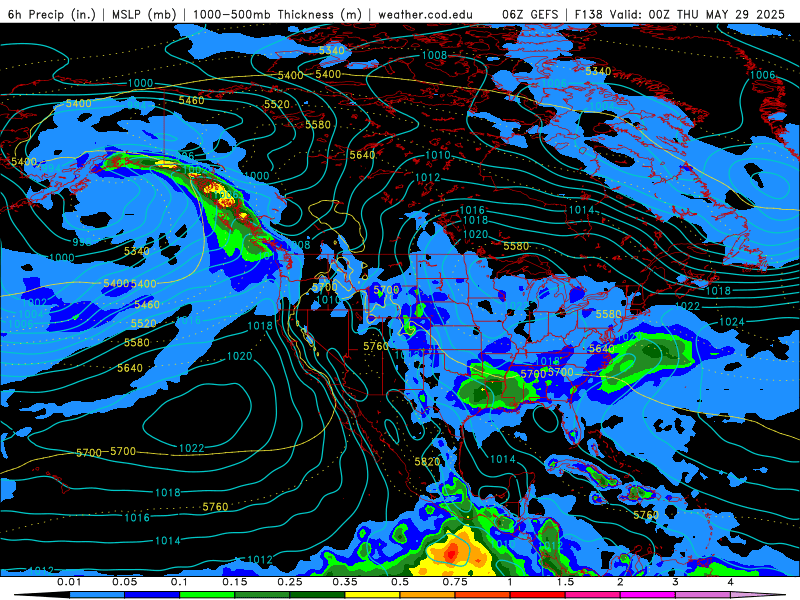This screenshot has width=800, height=600.
Task: Pick the light blue 0.01–0.05 legend swatch
Action: click(x=97, y=595)
